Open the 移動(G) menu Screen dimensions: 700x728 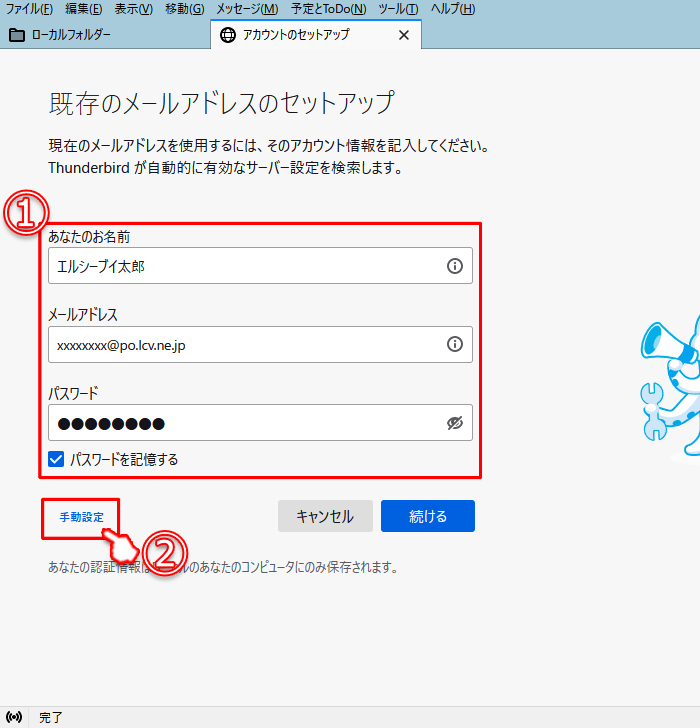pyautogui.click(x=184, y=9)
